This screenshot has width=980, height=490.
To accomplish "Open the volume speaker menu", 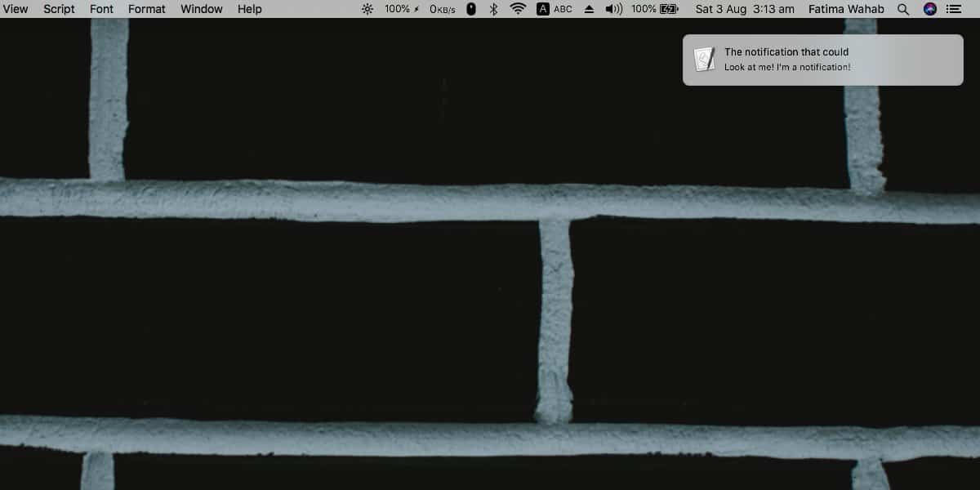I will pyautogui.click(x=613, y=9).
